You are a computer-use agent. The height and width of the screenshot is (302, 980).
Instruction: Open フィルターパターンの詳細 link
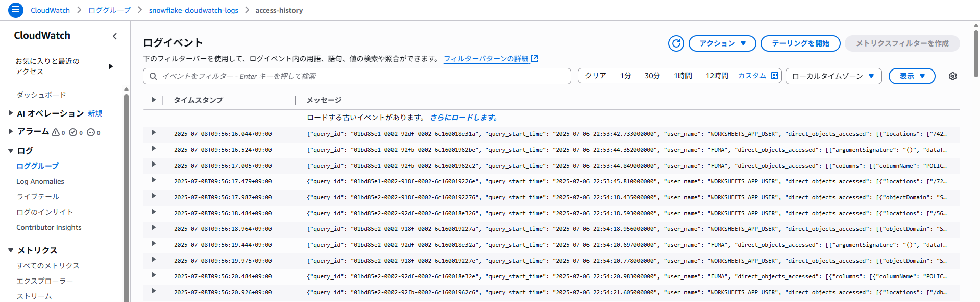tap(486, 59)
